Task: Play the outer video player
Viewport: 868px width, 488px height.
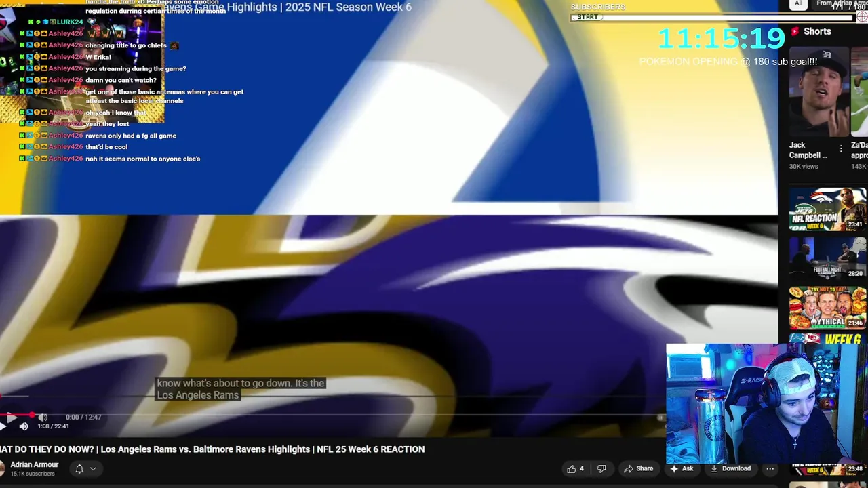Action: pyautogui.click(x=3, y=426)
